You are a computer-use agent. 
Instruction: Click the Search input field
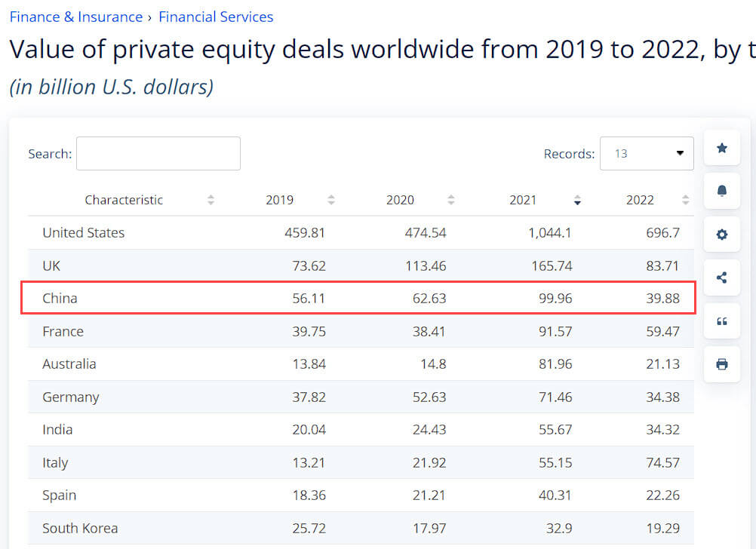click(158, 153)
